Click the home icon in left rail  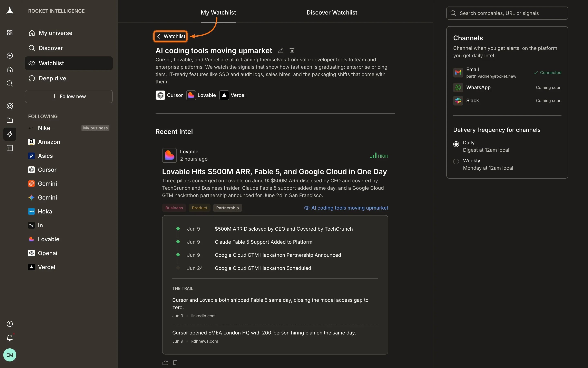[10, 70]
